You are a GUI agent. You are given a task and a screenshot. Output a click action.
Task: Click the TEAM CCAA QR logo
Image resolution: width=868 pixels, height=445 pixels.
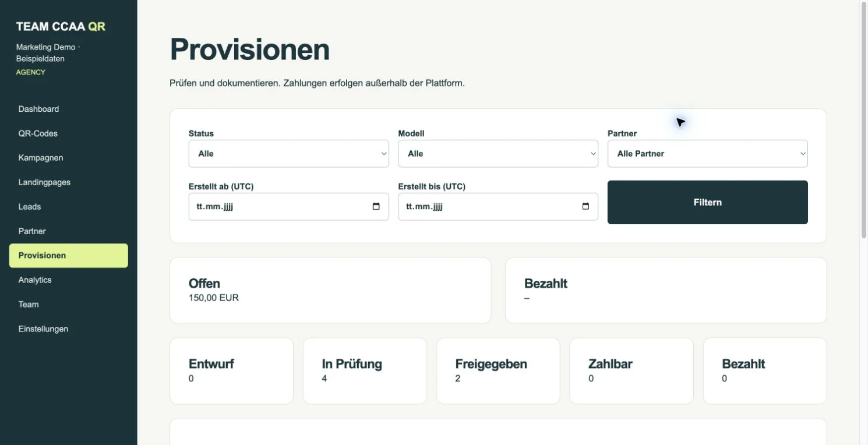61,26
